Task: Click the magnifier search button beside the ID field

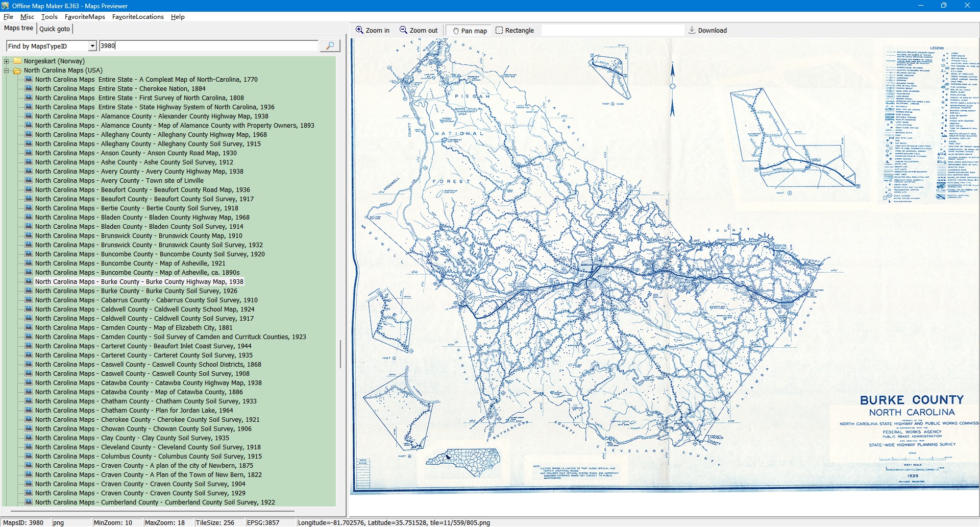Action: [x=330, y=46]
